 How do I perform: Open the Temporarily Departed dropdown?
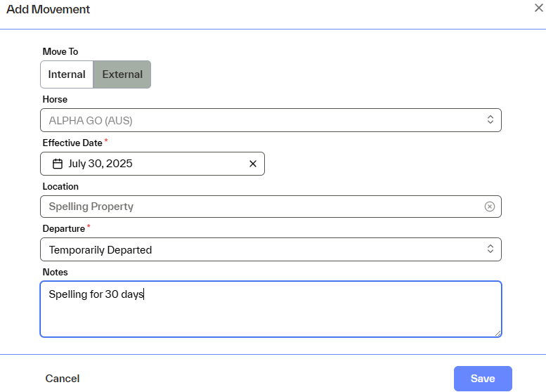pyautogui.click(x=260, y=249)
